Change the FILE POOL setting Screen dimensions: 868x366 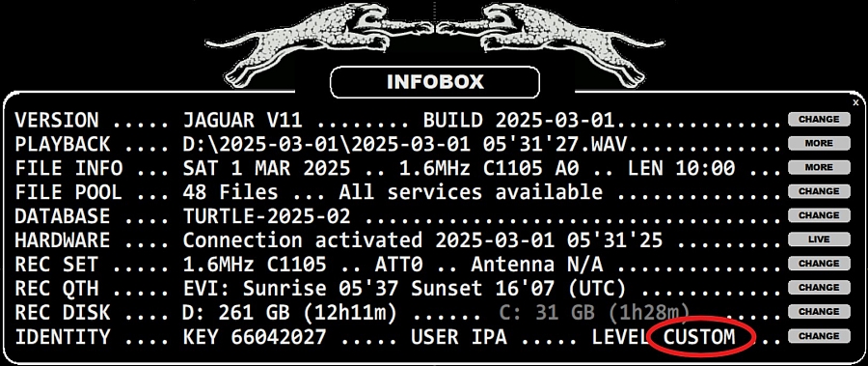pyautogui.click(x=819, y=191)
